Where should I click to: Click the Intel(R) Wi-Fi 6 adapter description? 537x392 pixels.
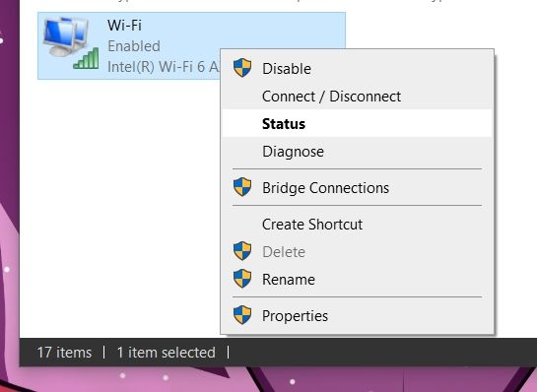pyautogui.click(x=163, y=67)
